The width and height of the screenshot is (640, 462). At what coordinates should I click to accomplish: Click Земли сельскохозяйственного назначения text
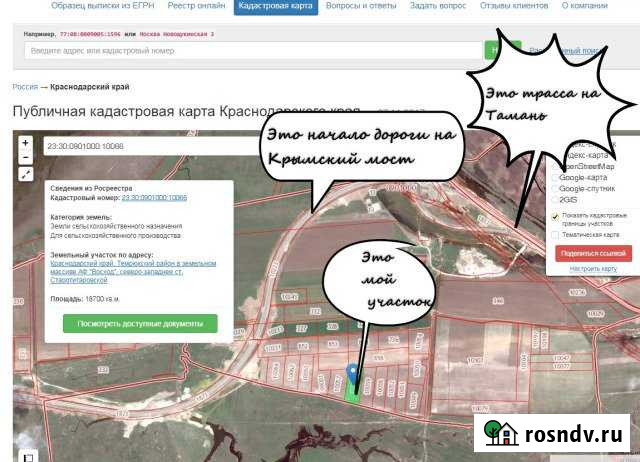116,226
